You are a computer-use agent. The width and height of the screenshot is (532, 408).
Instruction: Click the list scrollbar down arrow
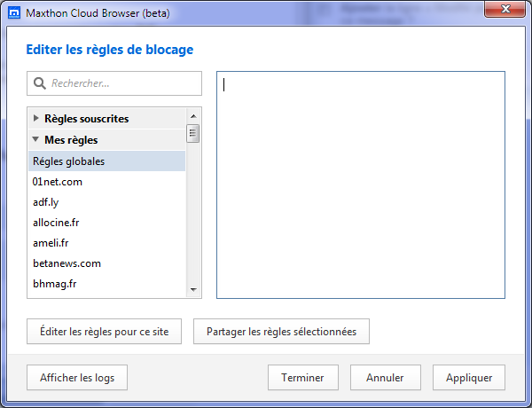pos(193,289)
